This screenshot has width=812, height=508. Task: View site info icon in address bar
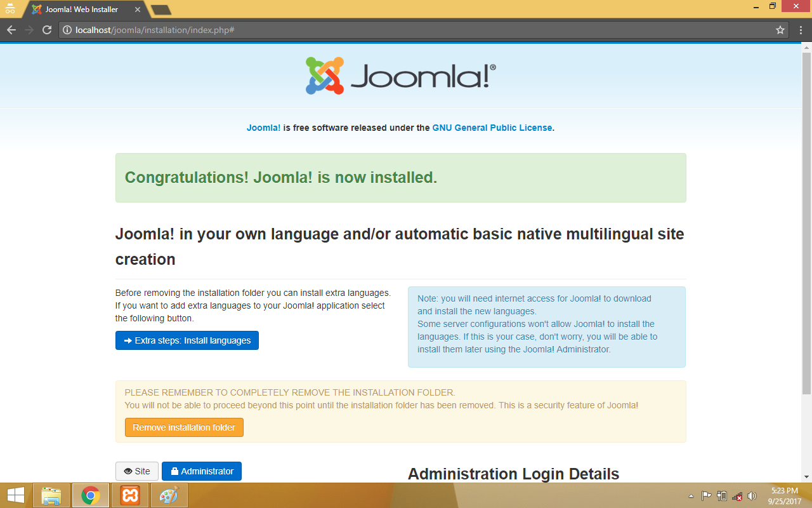point(68,30)
